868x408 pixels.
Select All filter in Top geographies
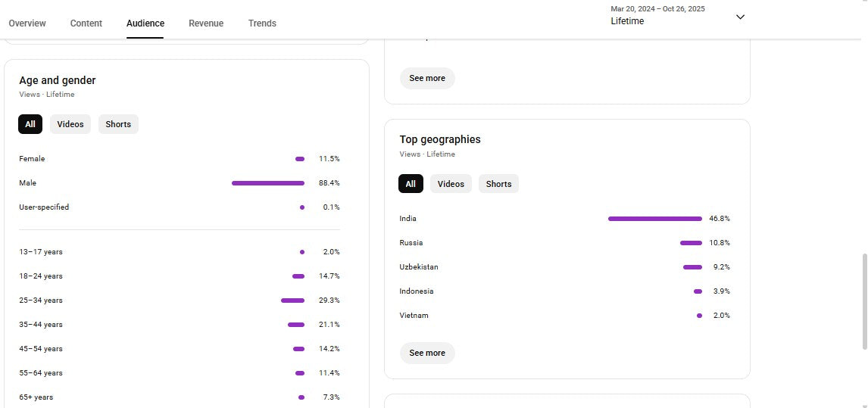[411, 184]
